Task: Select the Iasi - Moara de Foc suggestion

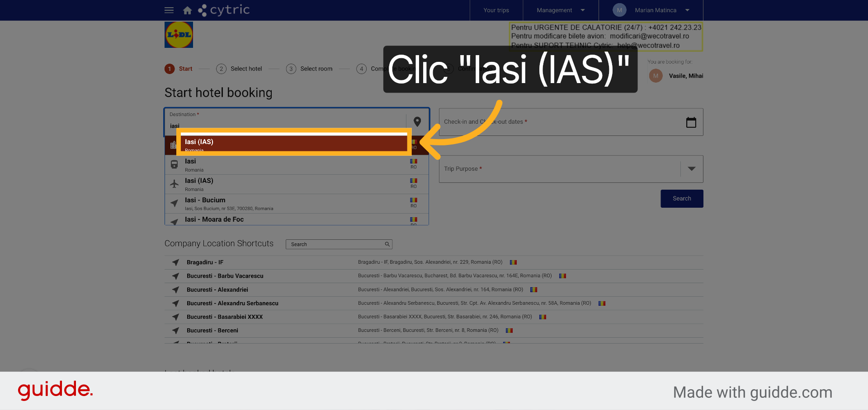Action: [x=297, y=219]
